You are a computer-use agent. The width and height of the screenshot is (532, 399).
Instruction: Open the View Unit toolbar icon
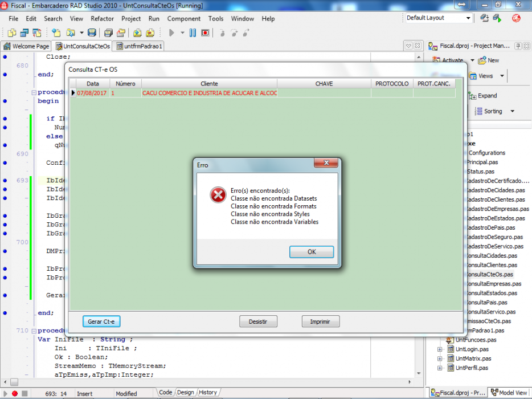pos(12,32)
